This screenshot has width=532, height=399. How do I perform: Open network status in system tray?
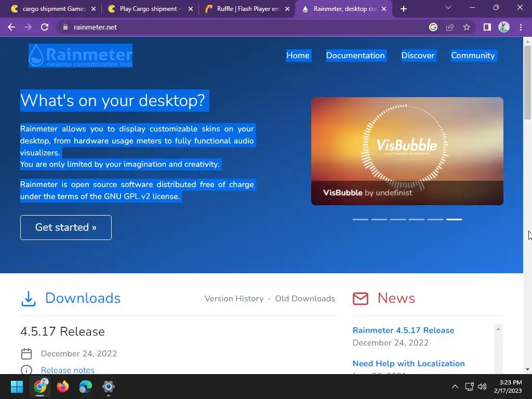[469, 387]
